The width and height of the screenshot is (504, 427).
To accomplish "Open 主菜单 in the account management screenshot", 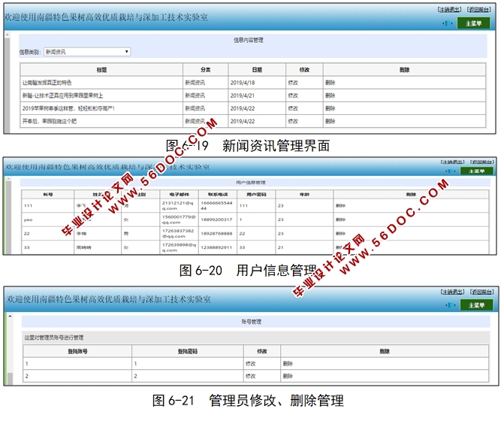I will (476, 305).
